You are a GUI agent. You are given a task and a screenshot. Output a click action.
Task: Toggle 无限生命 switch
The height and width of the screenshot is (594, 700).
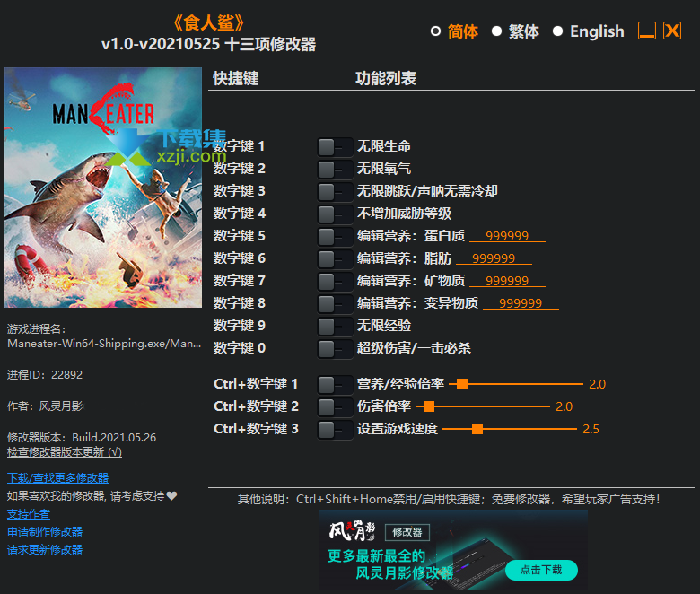pyautogui.click(x=335, y=147)
